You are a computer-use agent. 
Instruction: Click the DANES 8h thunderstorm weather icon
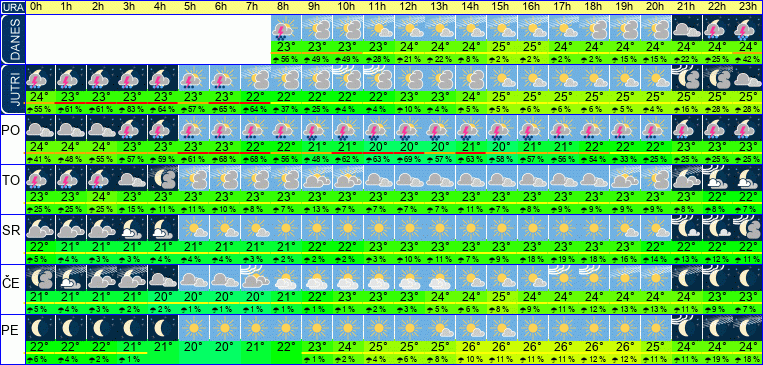[x=286, y=28]
